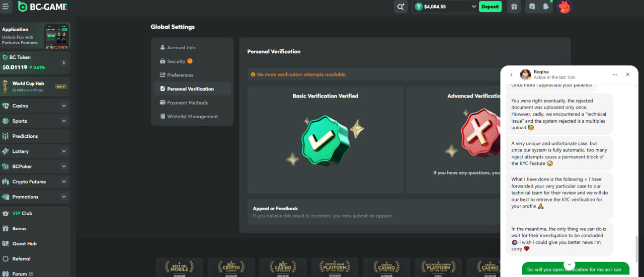Open Referral in the sidebar
The height and width of the screenshot is (277, 644).
coord(35,258)
